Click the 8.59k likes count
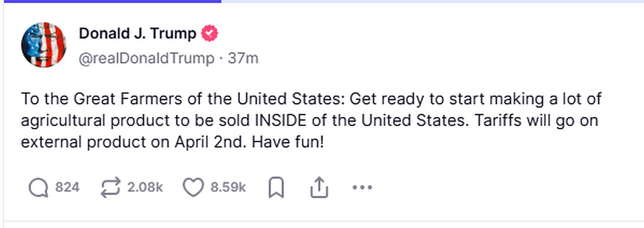644x228 pixels. pos(228,188)
